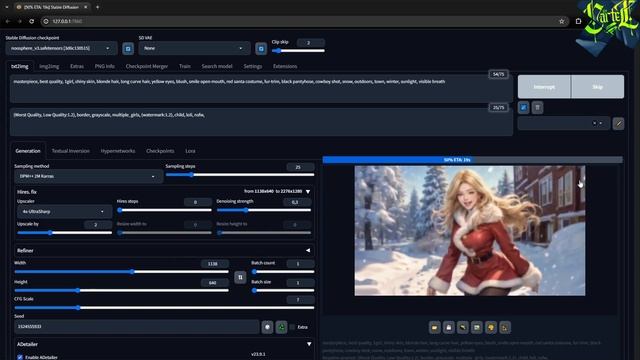Adjust the Denoising strength slider
Screen dimensions: 640x360
tap(264, 210)
